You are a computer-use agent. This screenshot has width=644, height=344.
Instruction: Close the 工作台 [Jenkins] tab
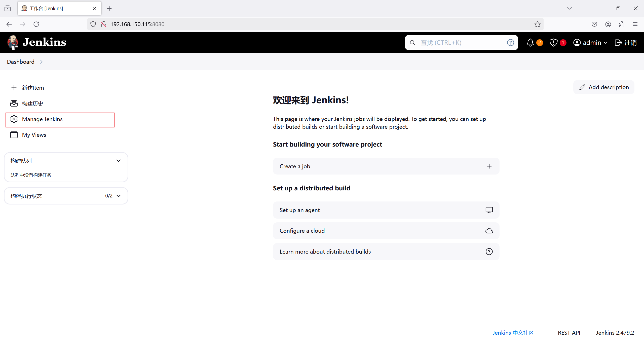point(95,8)
